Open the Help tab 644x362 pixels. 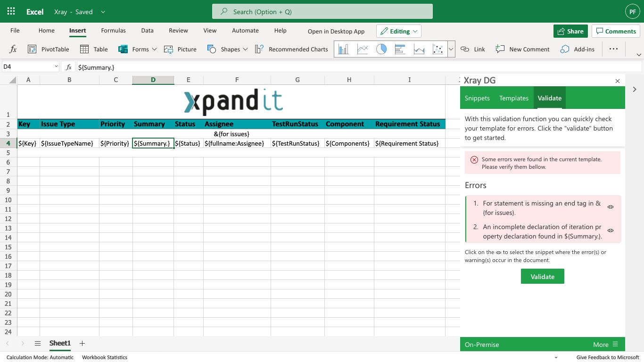(x=280, y=30)
